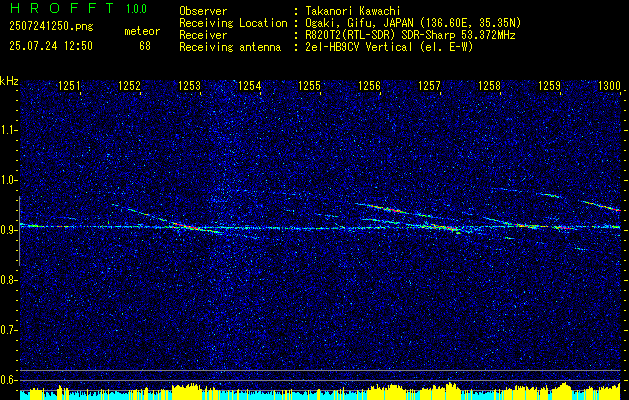This screenshot has width=629, height=400.
Task: Click the kHz axis unit label
Action: [x=9, y=81]
